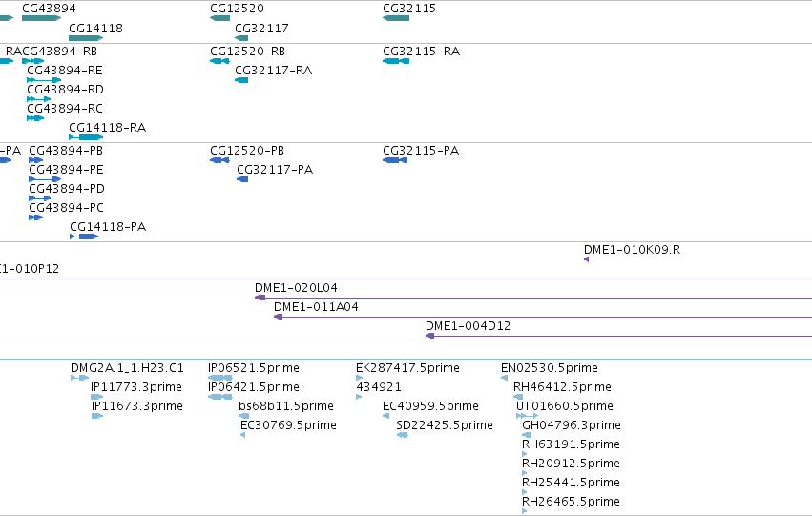The width and height of the screenshot is (812, 516).
Task: Pick EST SD22425.5prime
Action: [445, 425]
